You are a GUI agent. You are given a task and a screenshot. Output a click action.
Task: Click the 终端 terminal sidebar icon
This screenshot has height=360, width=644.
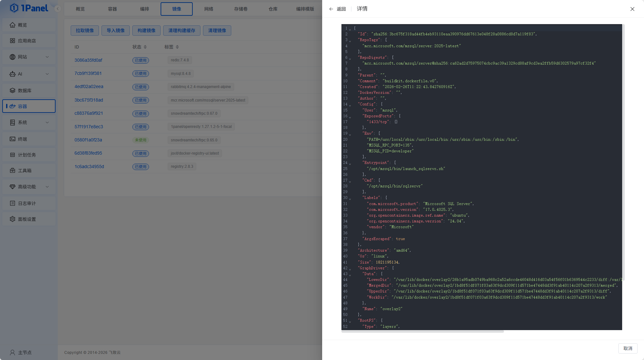(13, 139)
